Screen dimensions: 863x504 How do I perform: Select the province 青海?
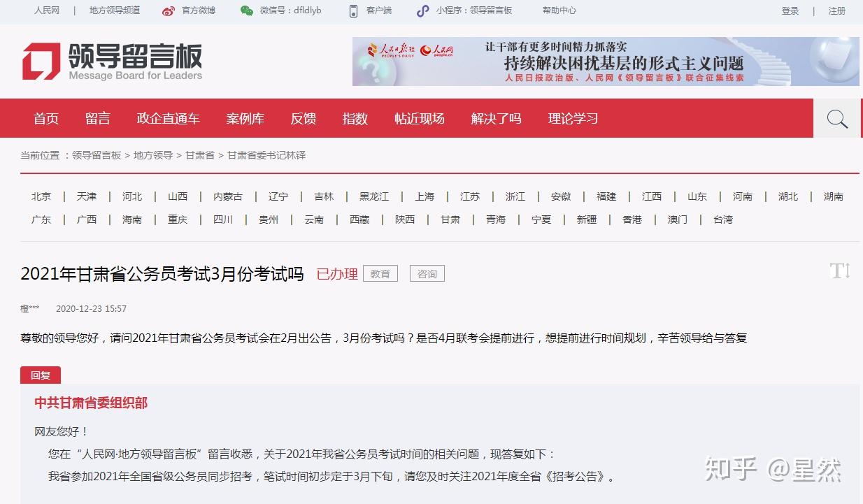click(496, 219)
